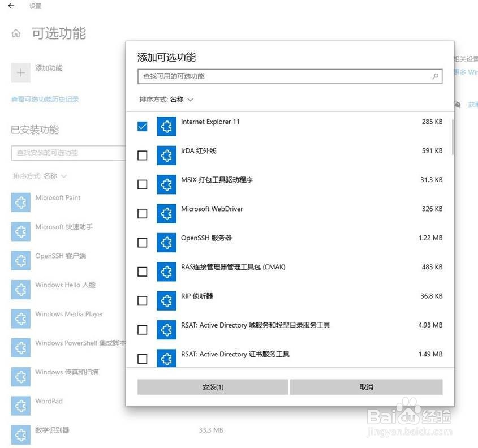
Task: Click the Microsoft WebDriver feature icon
Action: coord(166,213)
